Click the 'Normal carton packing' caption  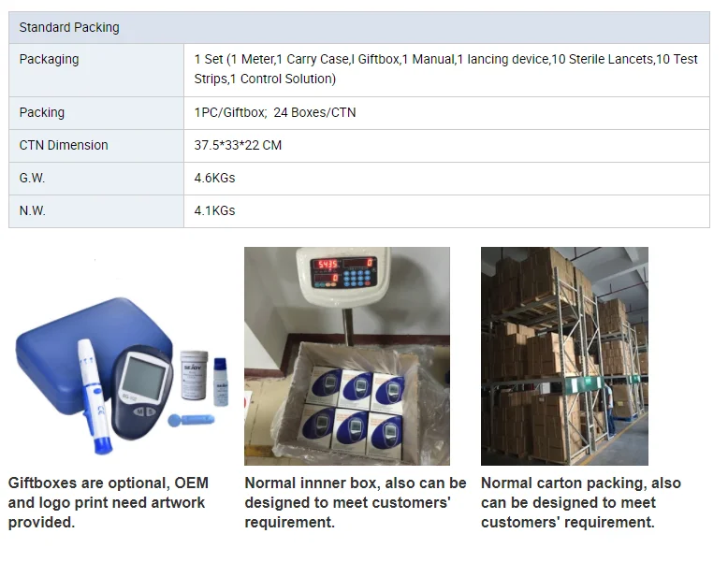[581, 502]
